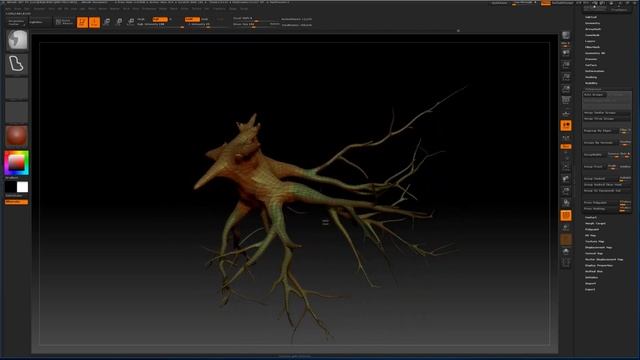The width and height of the screenshot is (640, 360).
Task: Toggle Local transformations orange button
Action: (x=566, y=126)
